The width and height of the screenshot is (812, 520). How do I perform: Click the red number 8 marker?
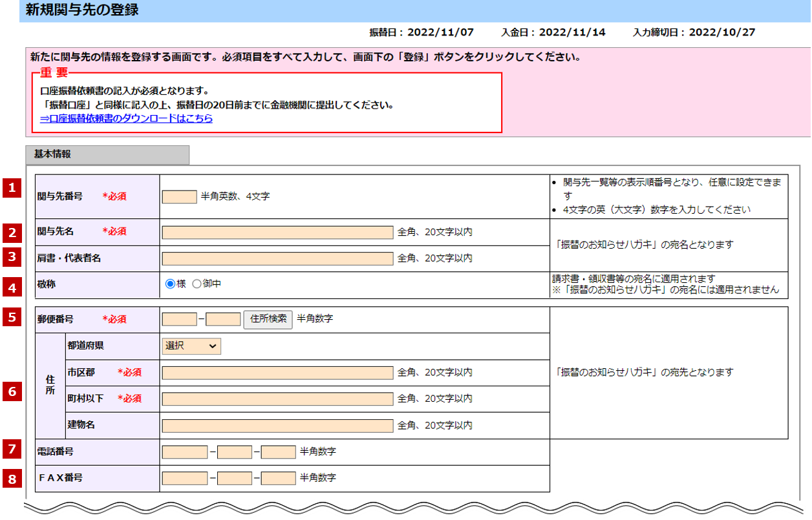[12, 479]
